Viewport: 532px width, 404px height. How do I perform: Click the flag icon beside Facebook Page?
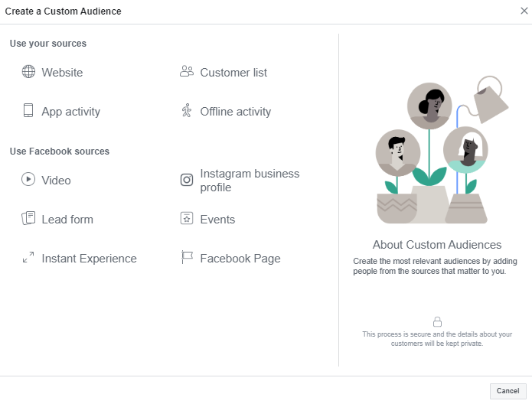tap(186, 258)
